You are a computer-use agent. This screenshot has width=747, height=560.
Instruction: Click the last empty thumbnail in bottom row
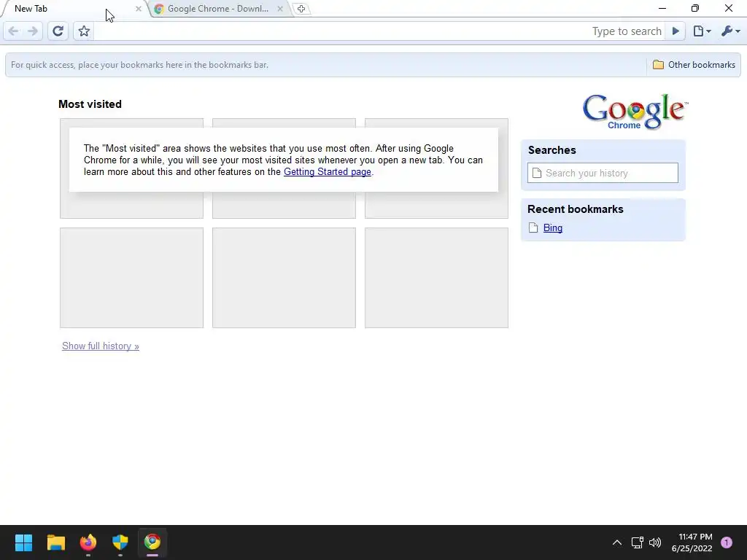(436, 278)
